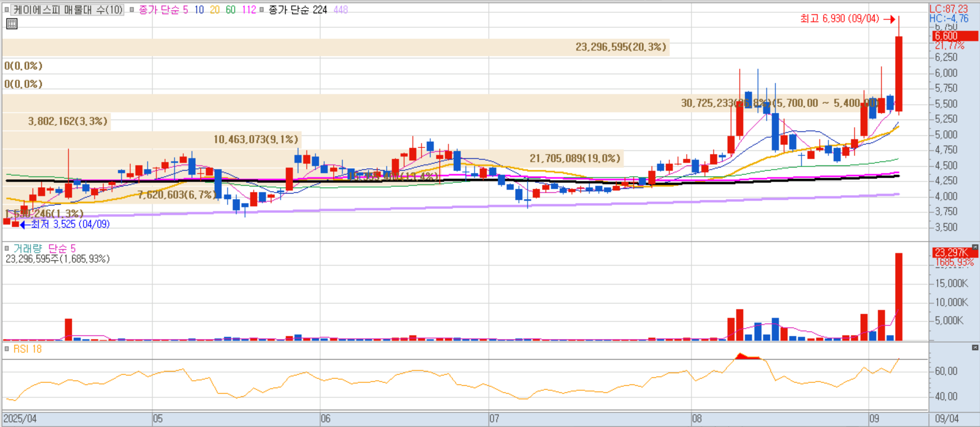Click the square marker before 종가 단순 224
Screen dimensions: 980x427
pos(262,9)
